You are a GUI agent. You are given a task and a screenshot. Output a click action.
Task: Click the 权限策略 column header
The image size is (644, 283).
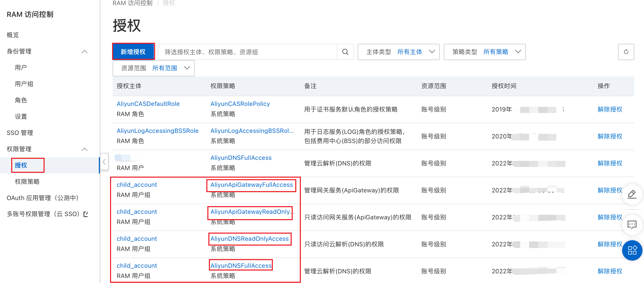pyautogui.click(x=223, y=86)
